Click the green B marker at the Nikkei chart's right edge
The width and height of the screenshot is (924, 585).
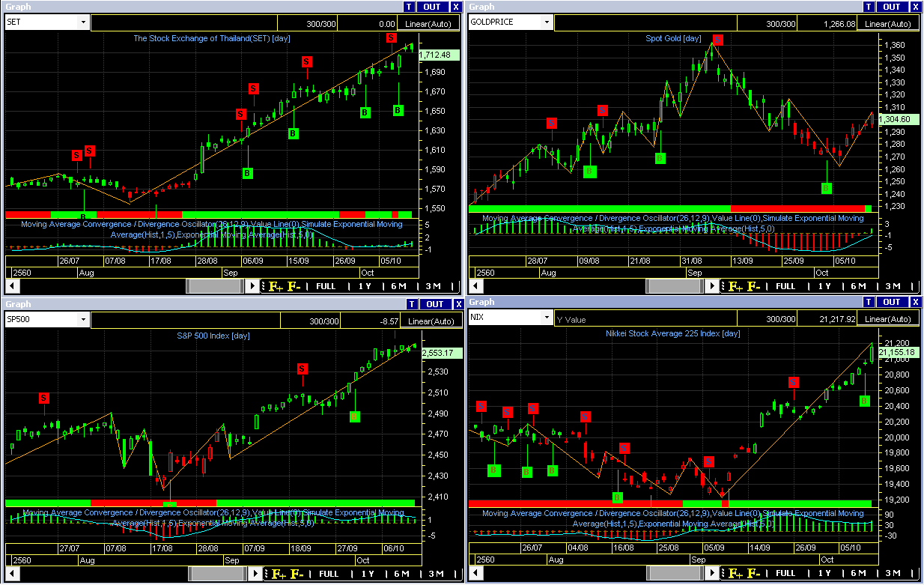point(864,401)
